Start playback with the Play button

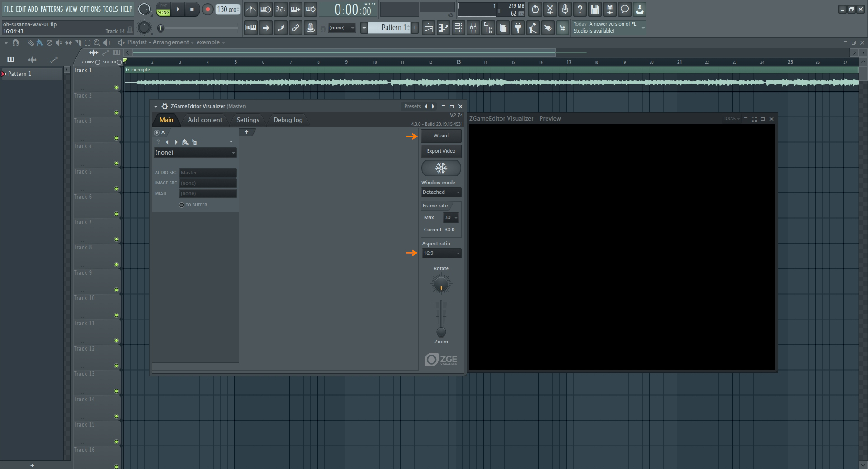[178, 9]
